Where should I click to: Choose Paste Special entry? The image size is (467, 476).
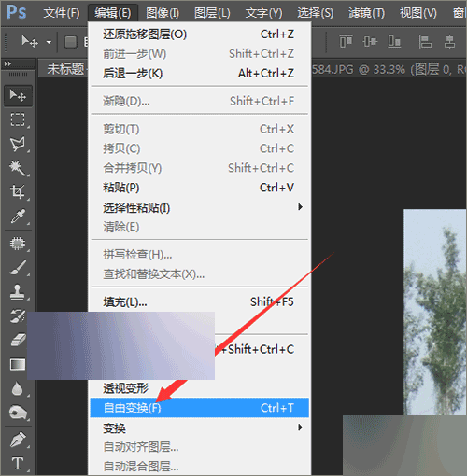[x=199, y=207]
